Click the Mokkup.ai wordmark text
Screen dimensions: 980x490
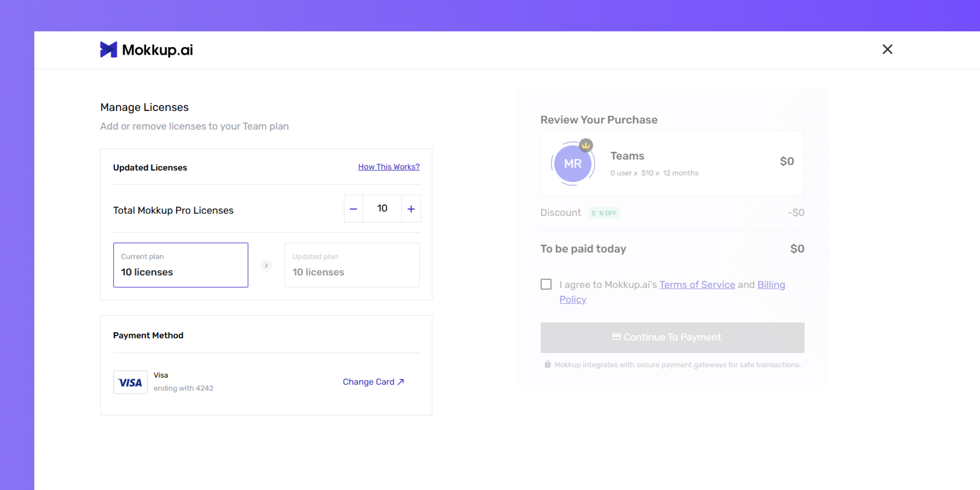pos(158,50)
